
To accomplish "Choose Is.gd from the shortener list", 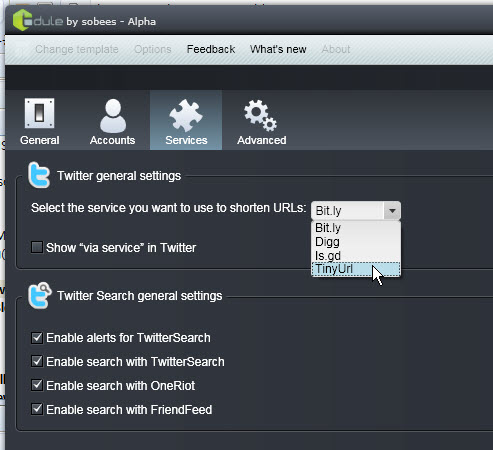I will (356, 256).
